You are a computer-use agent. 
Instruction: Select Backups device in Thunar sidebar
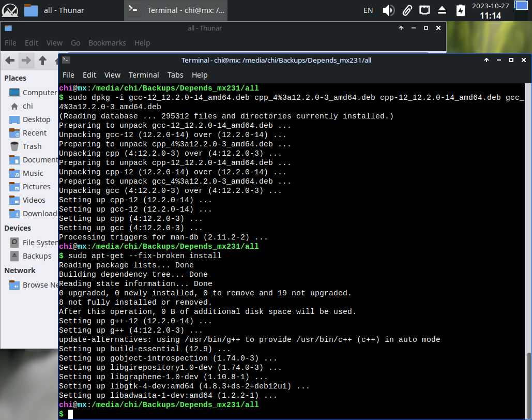[x=31, y=256]
